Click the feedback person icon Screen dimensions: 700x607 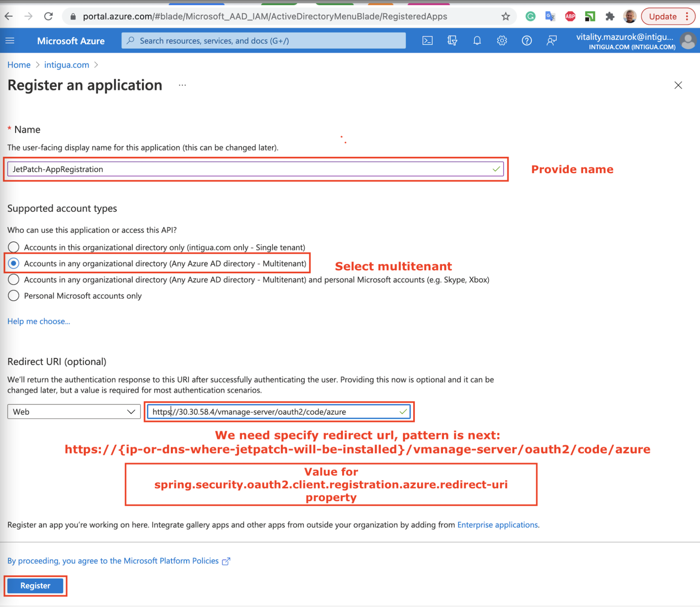click(x=552, y=41)
